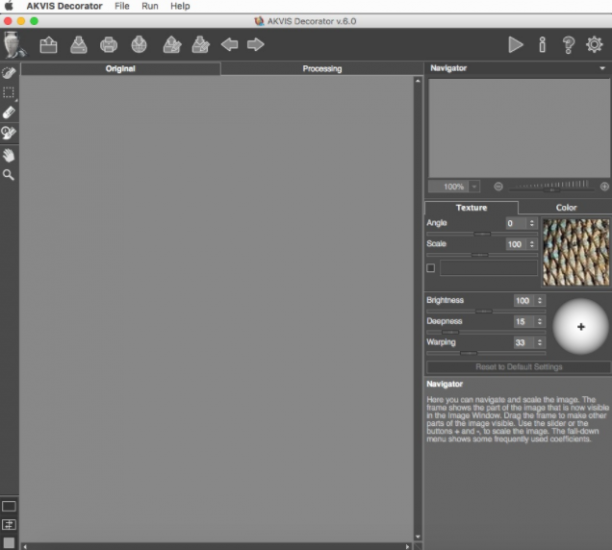Select the Zoom magnifier tool
Screen dimensions: 612x550
pyautogui.click(x=9, y=175)
